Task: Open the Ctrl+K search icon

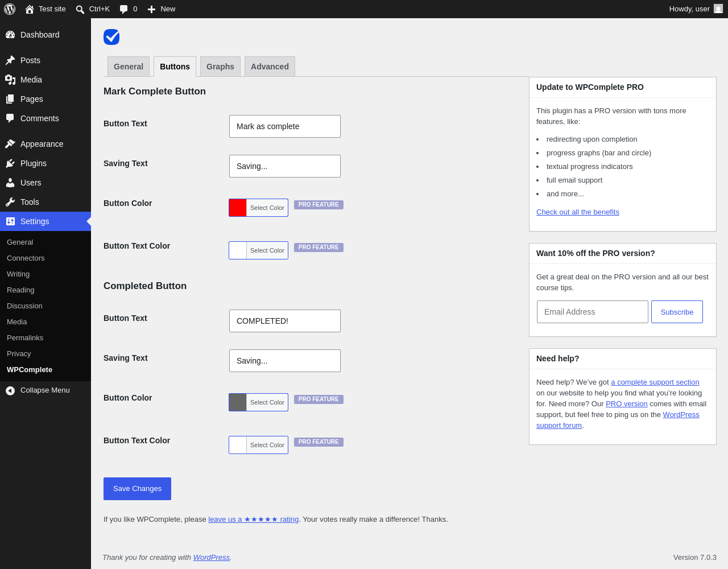Action: [x=80, y=9]
